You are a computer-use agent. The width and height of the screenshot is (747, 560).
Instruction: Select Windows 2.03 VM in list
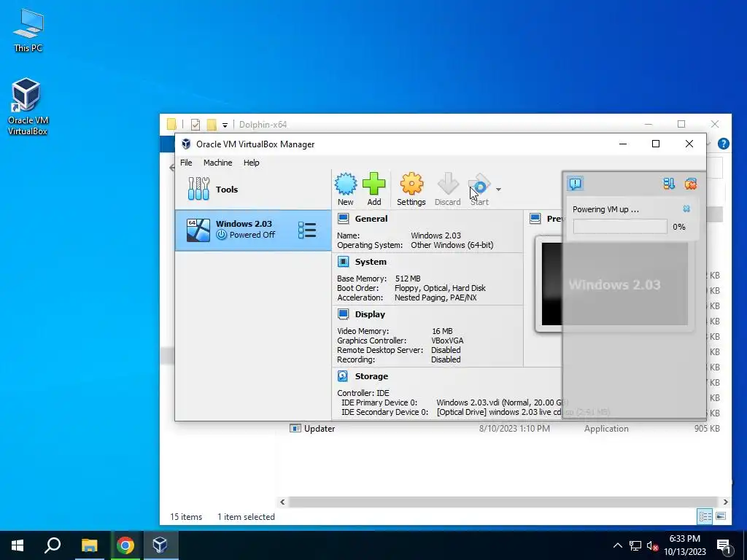(253, 230)
